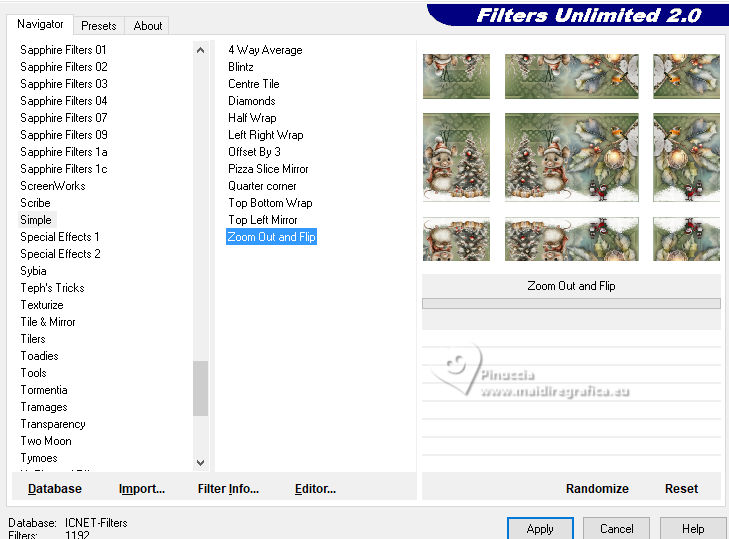Select the Transparency category
This screenshot has height=539, width=729.
[x=53, y=424]
